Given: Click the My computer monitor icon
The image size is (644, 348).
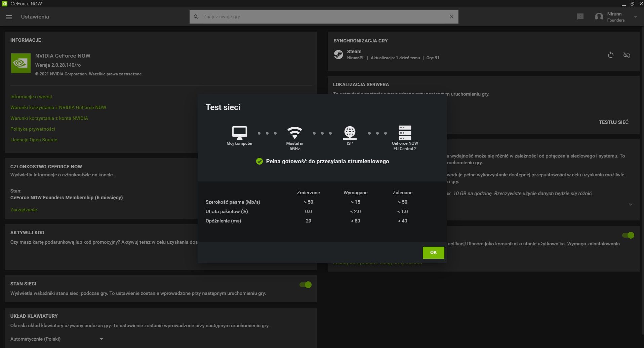Looking at the screenshot, I should click(239, 133).
